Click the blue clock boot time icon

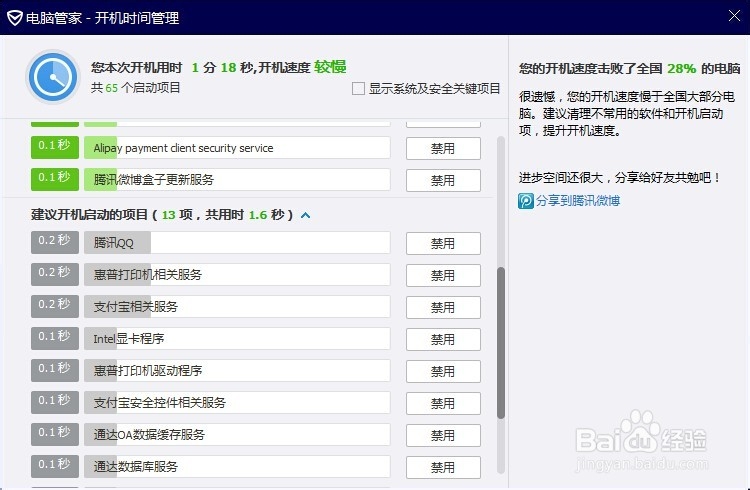(53, 77)
